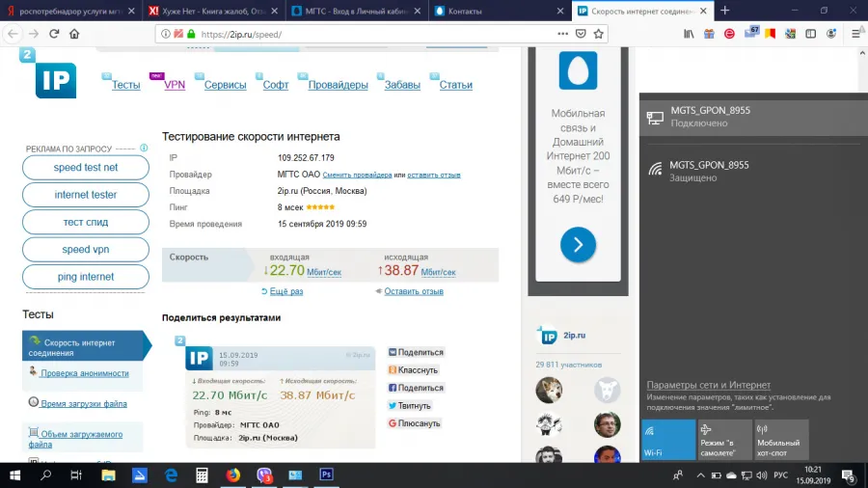Select the connected wired MGTS_GPON_8955 network
This screenshot has width=868, height=488.
click(753, 117)
